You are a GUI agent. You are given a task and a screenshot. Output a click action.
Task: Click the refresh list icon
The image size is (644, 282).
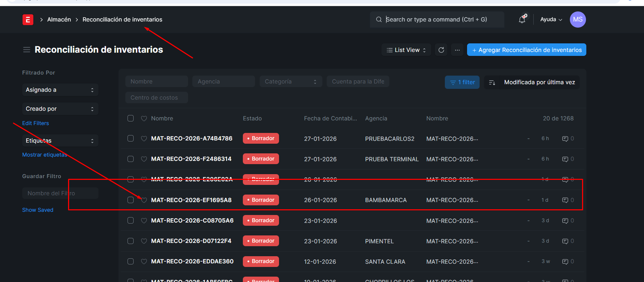pyautogui.click(x=441, y=50)
